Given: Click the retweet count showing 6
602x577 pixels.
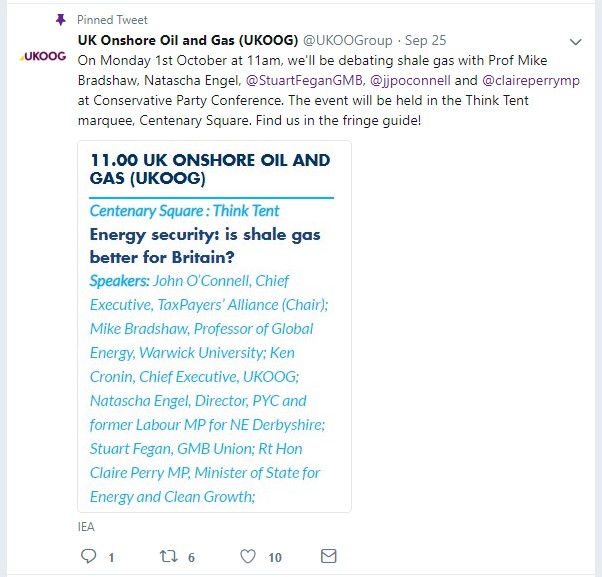Looking at the screenshot, I should click(191, 557).
